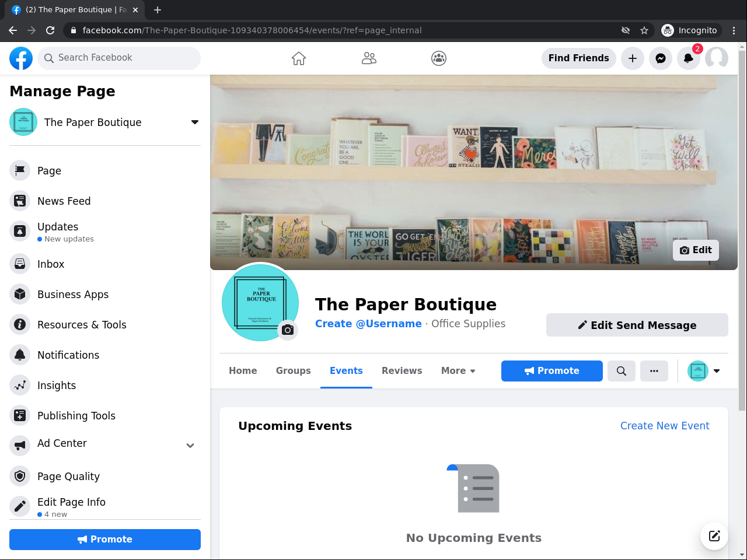Click the Page flag icon in sidebar
This screenshot has width=747, height=560.
(x=20, y=170)
